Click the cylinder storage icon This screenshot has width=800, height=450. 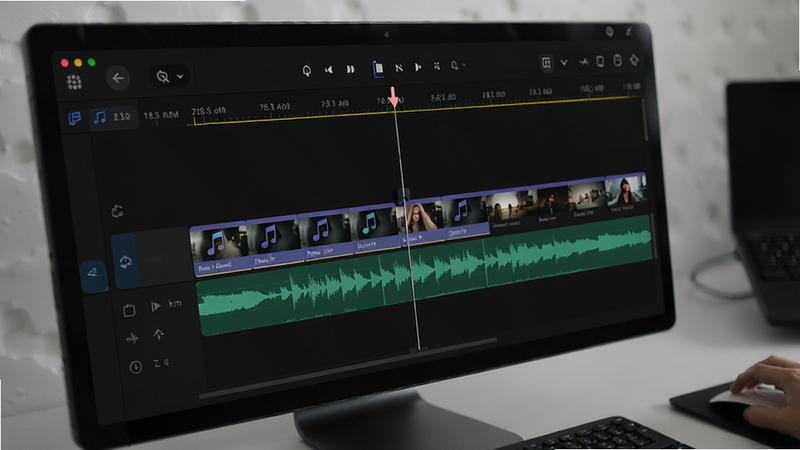(617, 60)
